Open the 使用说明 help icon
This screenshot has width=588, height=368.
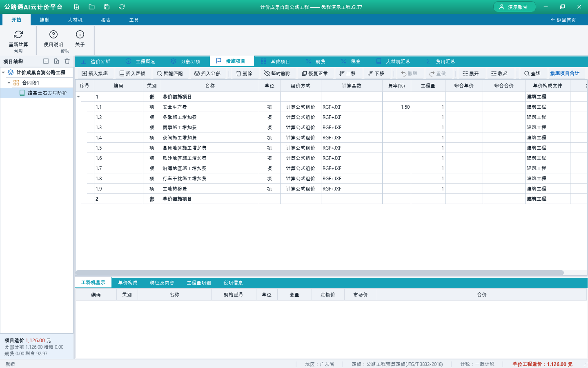point(53,34)
